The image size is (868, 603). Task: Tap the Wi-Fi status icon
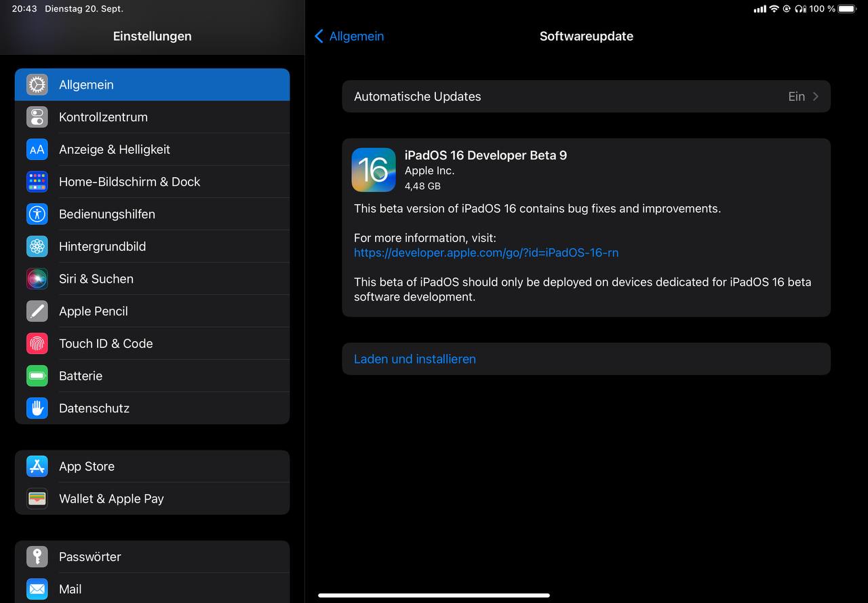click(x=774, y=9)
